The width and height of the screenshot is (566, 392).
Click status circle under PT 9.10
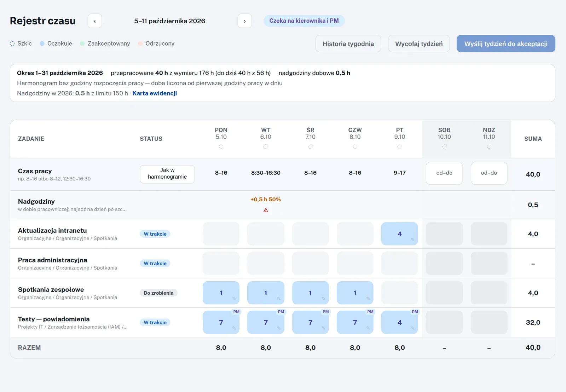tap(399, 146)
